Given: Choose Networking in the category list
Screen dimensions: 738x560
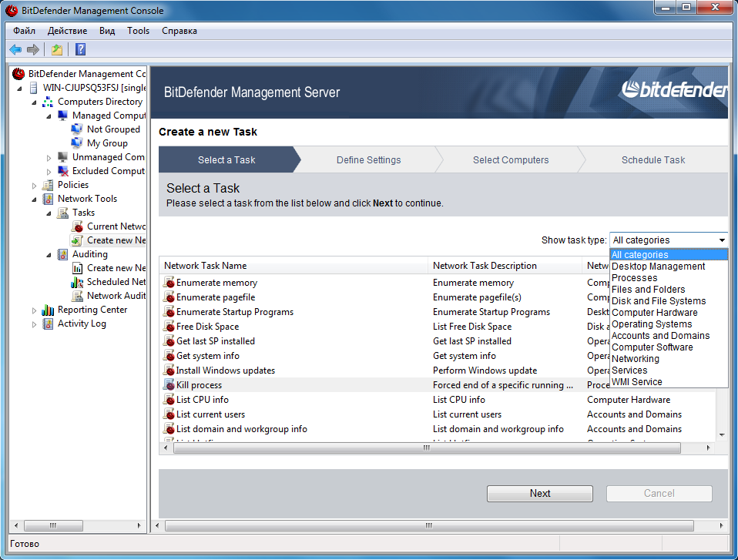Looking at the screenshot, I should (x=669, y=359).
